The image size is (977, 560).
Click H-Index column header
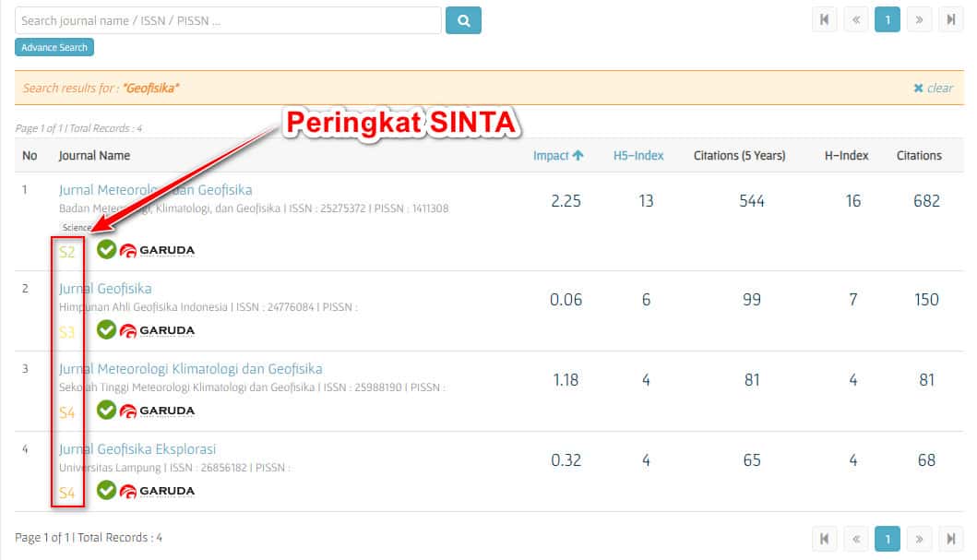click(x=846, y=156)
